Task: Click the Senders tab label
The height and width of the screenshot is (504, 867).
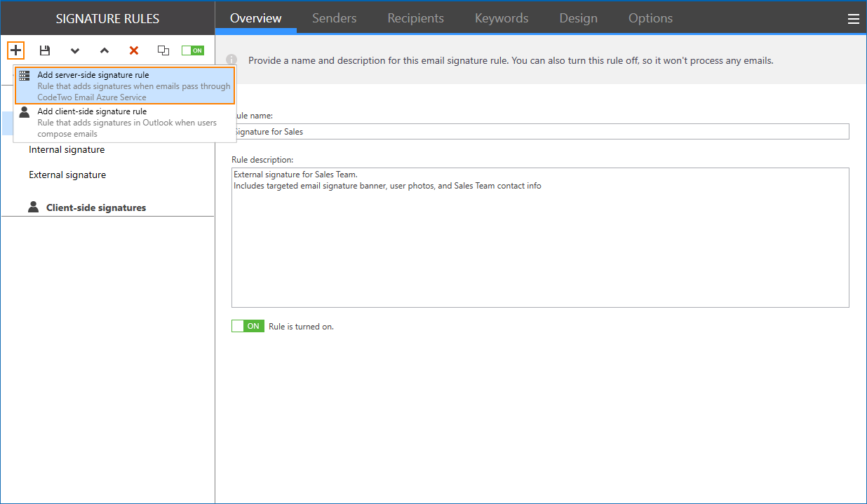Action: click(334, 18)
